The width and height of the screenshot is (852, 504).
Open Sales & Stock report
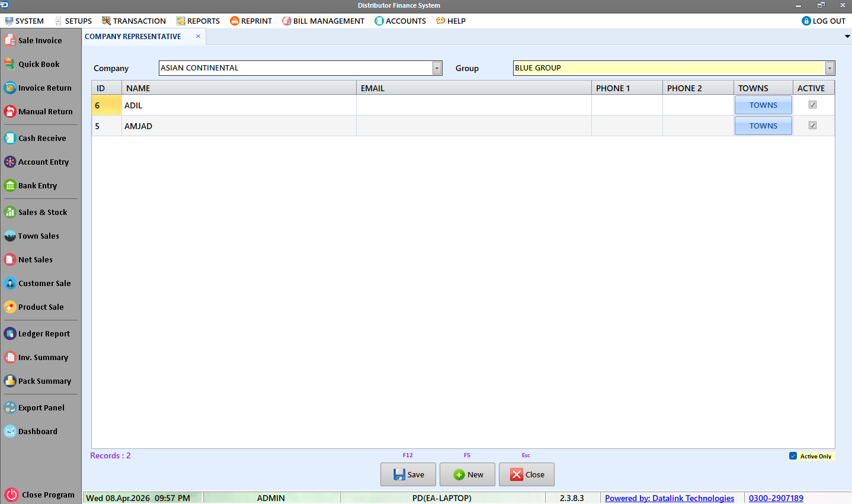tap(36, 212)
